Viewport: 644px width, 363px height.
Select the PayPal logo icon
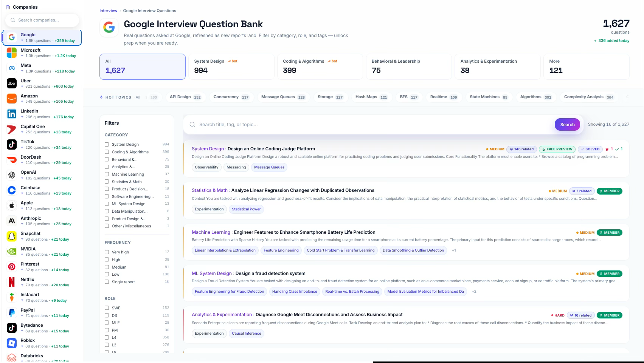pyautogui.click(x=12, y=313)
